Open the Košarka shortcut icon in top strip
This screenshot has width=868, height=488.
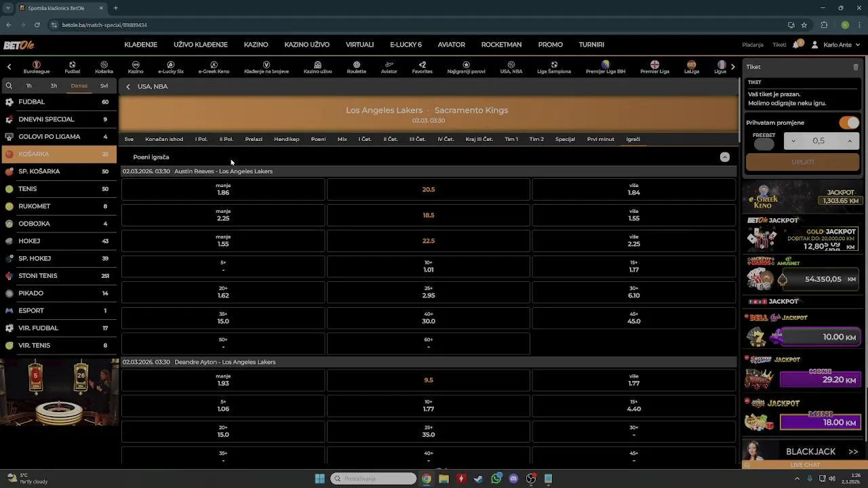point(104,67)
